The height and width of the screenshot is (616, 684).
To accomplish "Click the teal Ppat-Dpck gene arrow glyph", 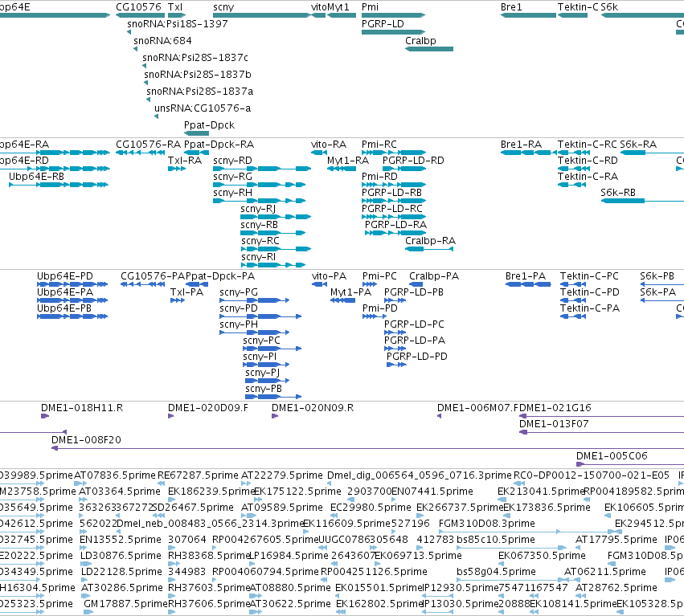I will coord(196,133).
